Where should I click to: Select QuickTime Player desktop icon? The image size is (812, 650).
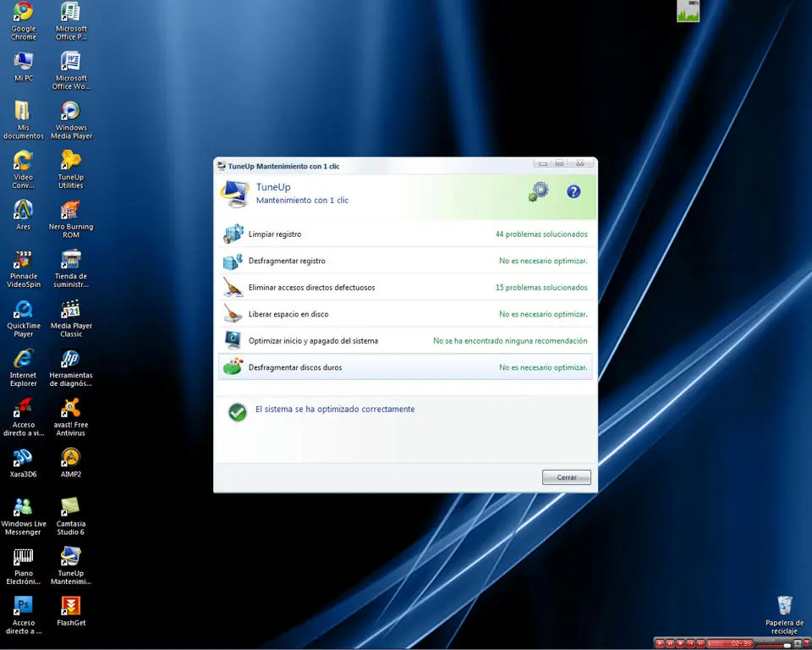tap(24, 318)
